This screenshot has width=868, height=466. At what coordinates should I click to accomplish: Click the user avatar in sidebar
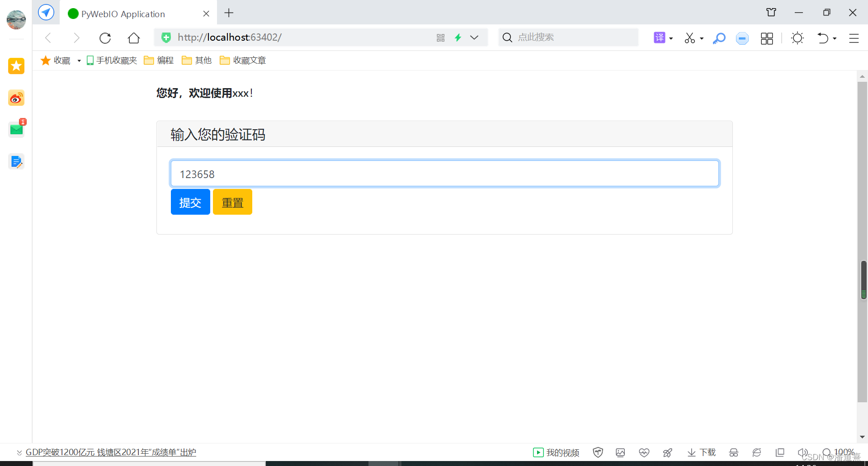16,19
